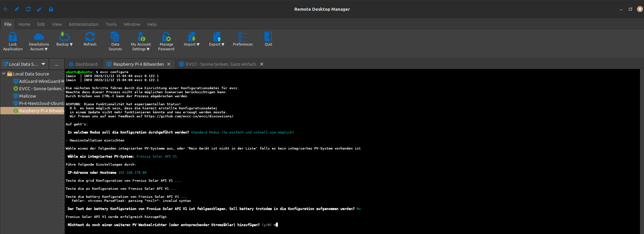This screenshot has width=644, height=234.
Task: Click the pencil edit icon in title bar
Action: pos(17,9)
